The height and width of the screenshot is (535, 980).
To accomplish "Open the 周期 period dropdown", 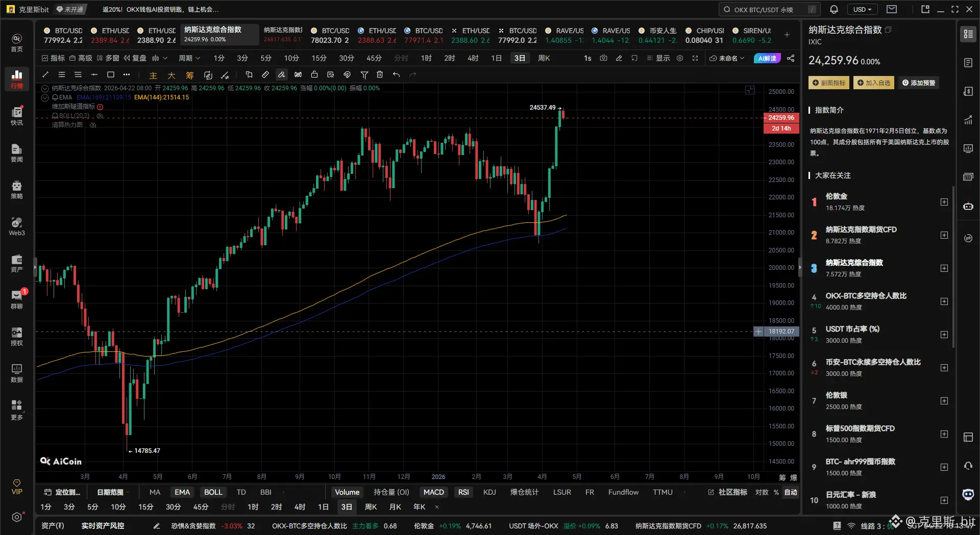I will coord(189,58).
